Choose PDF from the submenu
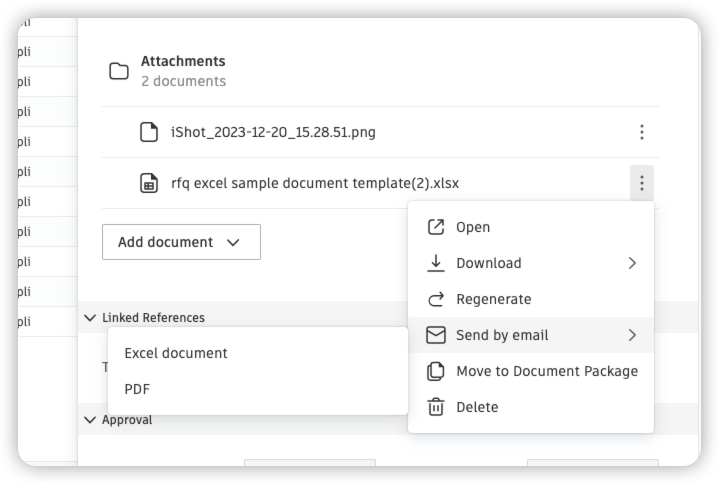The width and height of the screenshot is (719, 484). pyautogui.click(x=137, y=389)
